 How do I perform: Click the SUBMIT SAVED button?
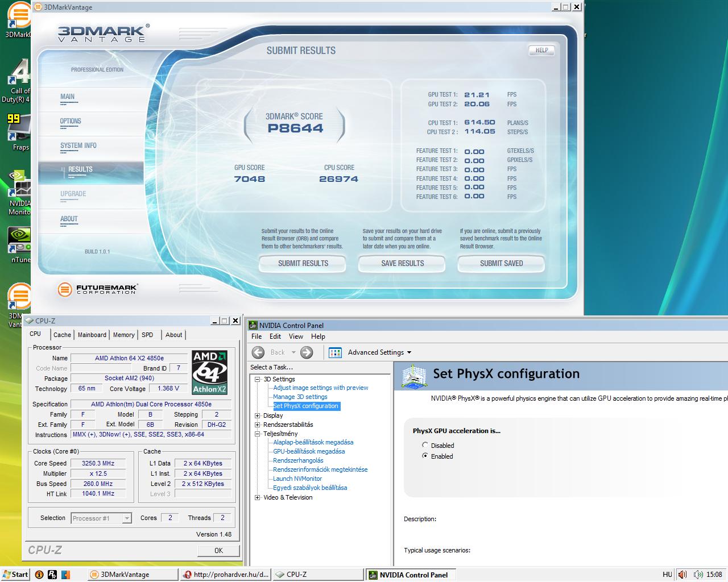click(x=501, y=264)
